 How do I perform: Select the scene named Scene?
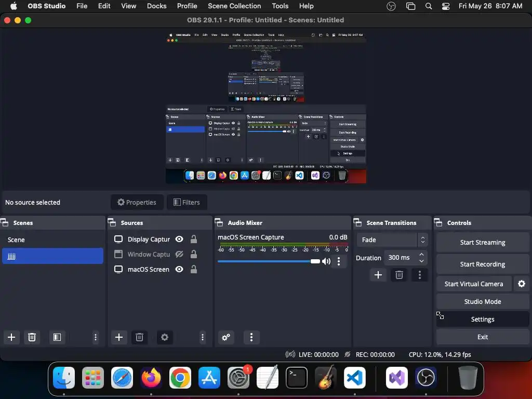52,240
